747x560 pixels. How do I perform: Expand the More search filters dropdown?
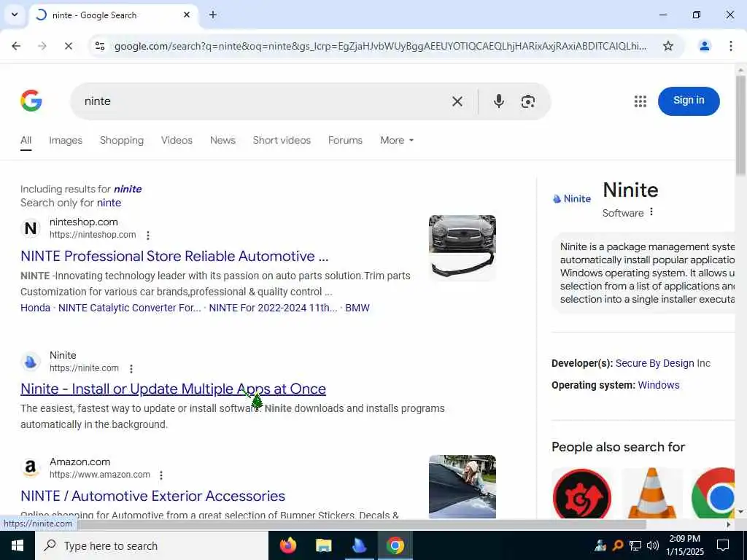point(397,141)
